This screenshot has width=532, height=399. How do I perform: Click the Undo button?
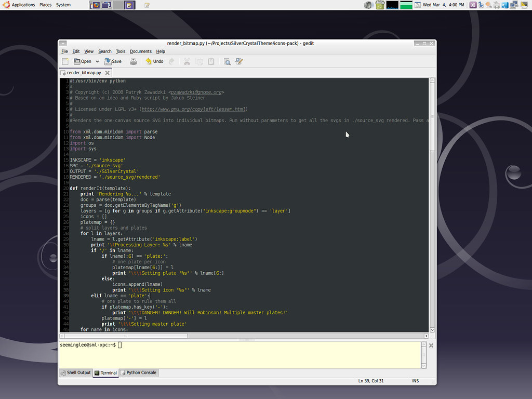coord(154,61)
